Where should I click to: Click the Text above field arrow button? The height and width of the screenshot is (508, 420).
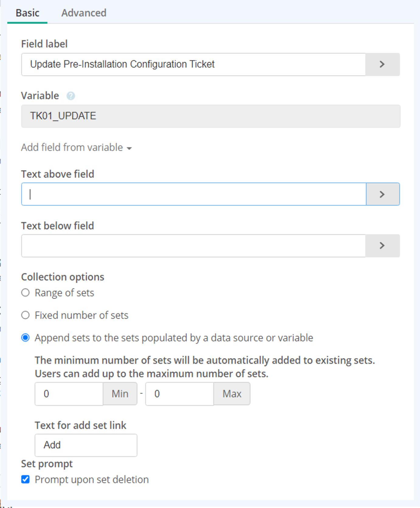point(383,194)
